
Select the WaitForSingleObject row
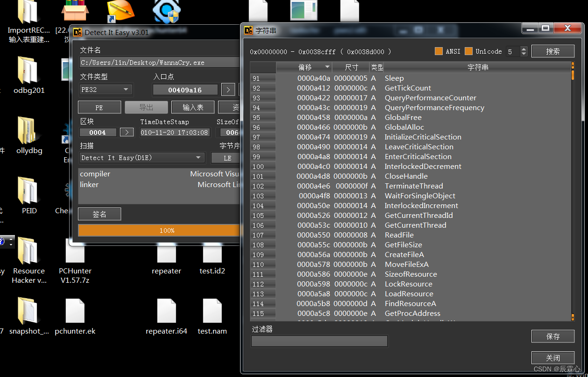click(x=411, y=196)
